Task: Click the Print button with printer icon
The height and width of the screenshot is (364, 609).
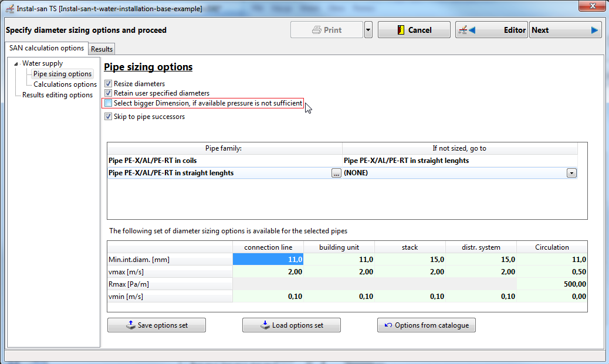Action: coord(327,30)
